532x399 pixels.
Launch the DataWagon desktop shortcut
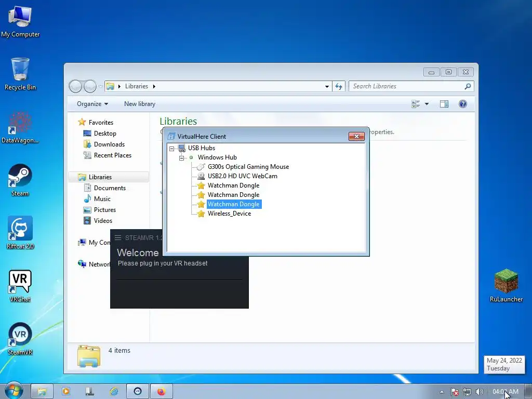pyautogui.click(x=20, y=128)
